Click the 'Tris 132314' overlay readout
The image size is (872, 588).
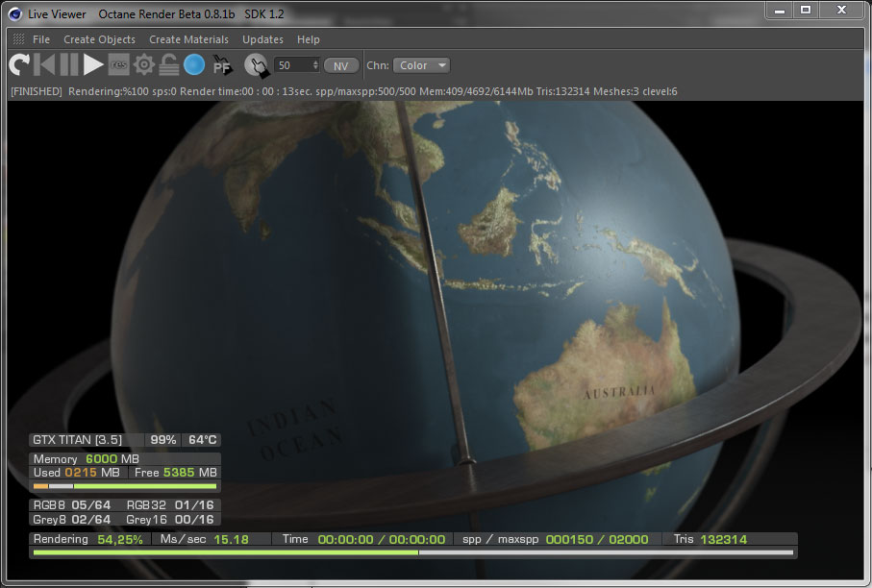(x=710, y=539)
